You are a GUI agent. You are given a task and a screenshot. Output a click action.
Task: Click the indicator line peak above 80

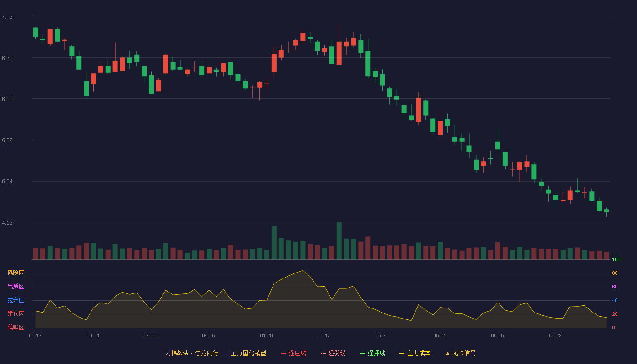(x=303, y=271)
